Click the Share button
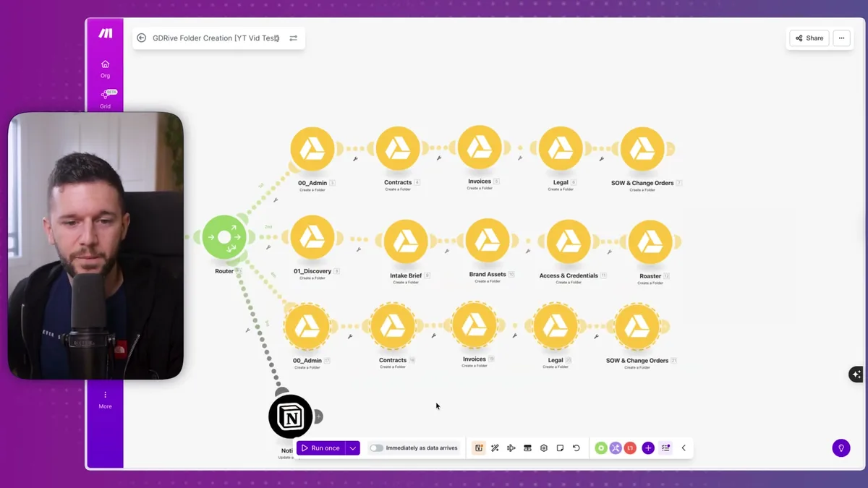Image resolution: width=868 pixels, height=488 pixels. 808,38
